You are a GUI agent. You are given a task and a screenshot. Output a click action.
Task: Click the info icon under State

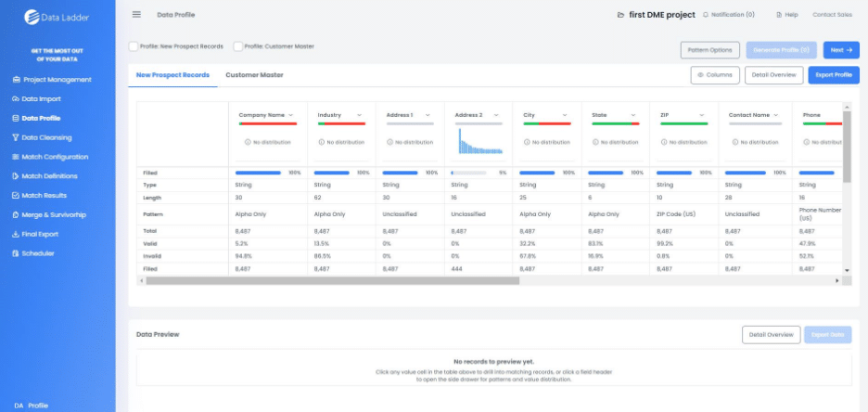click(x=595, y=142)
